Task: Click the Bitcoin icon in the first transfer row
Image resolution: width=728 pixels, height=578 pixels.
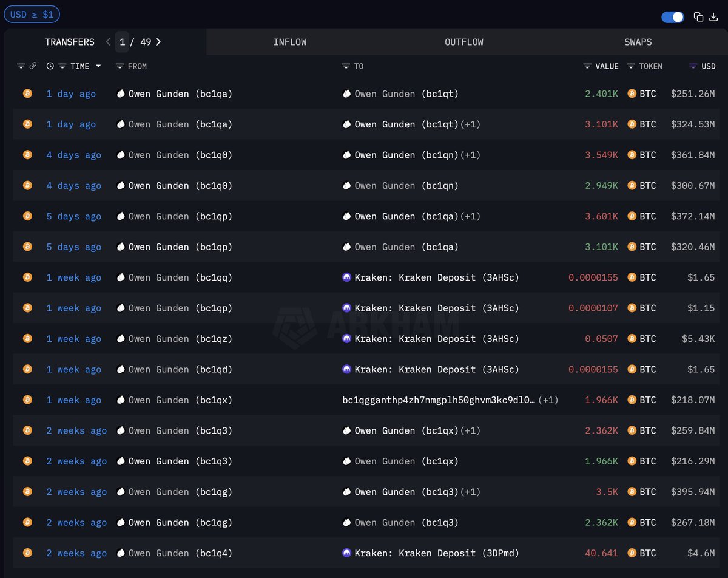Action: pos(27,93)
